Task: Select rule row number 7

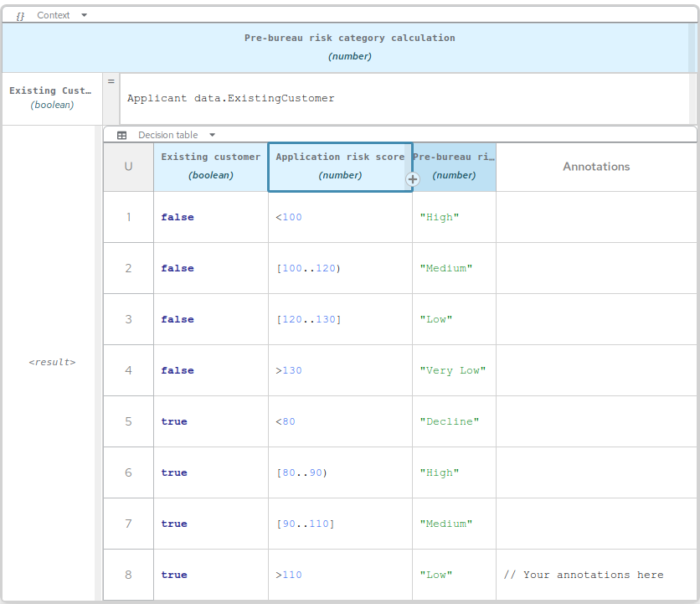Action: coord(129,524)
